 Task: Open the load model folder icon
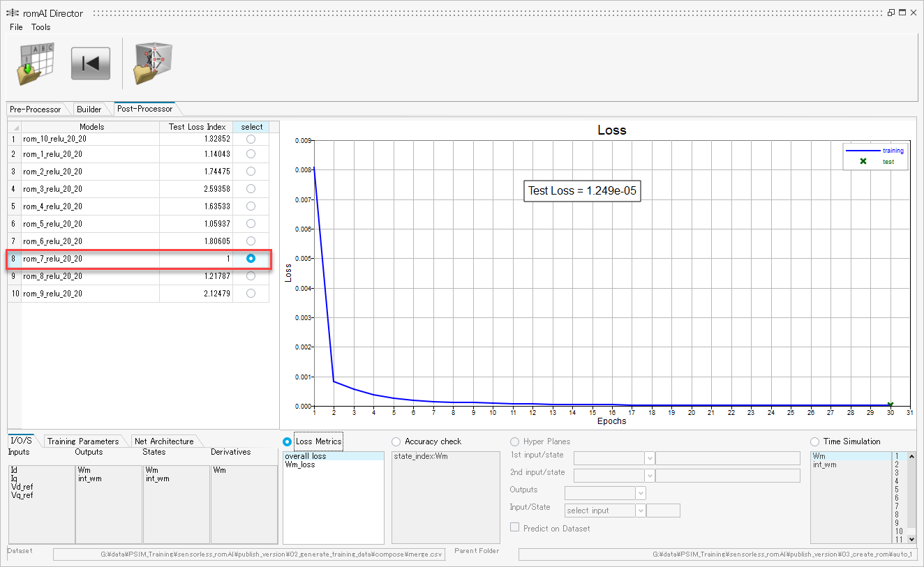(153, 63)
